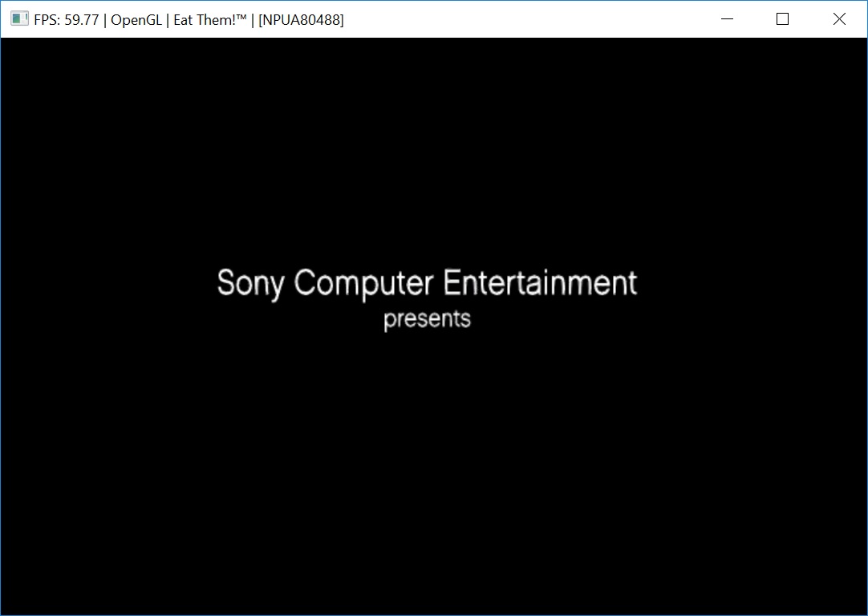Click the application icon in title bar
This screenshot has width=868, height=616.
tap(19, 19)
